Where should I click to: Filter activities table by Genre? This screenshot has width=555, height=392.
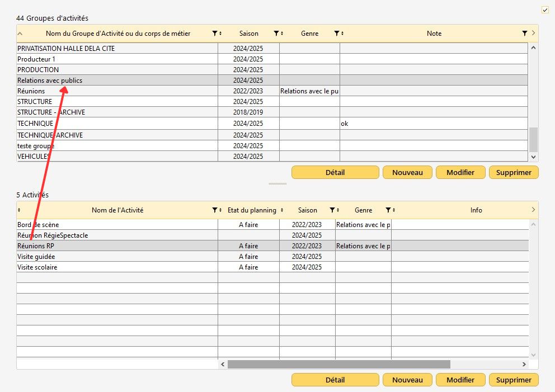[x=388, y=210]
